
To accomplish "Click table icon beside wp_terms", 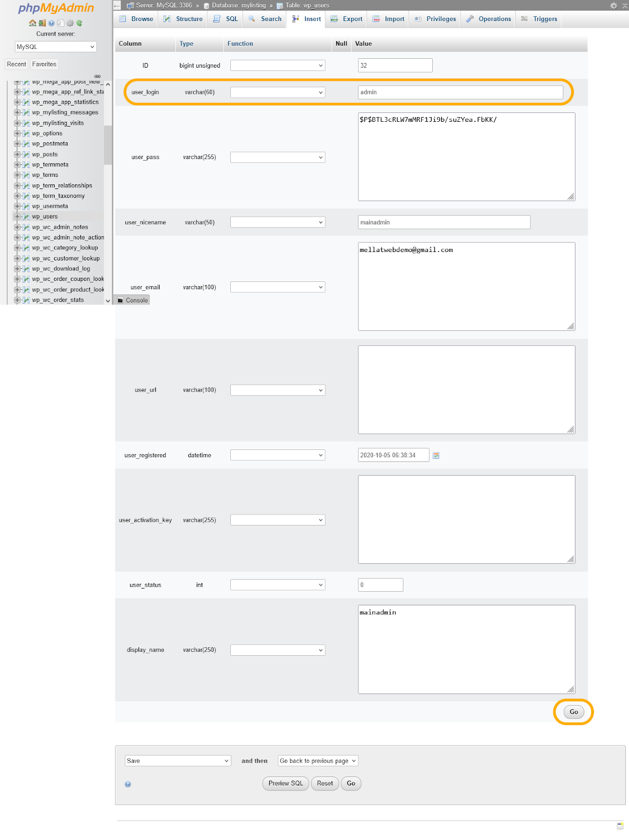I will pyautogui.click(x=26, y=175).
